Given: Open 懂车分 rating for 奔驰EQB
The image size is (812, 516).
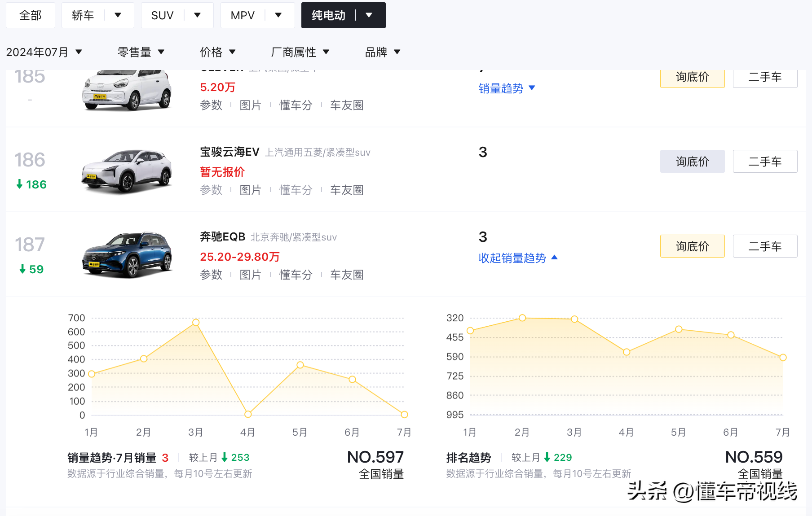Looking at the screenshot, I should (x=296, y=275).
